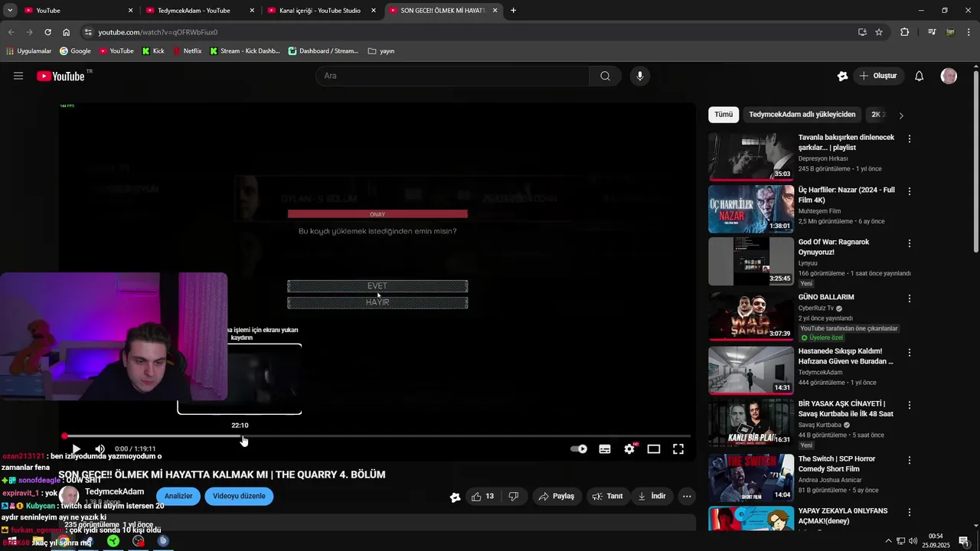Viewport: 980px width, 551px height.
Task: Open player settings gear
Action: [629, 449]
